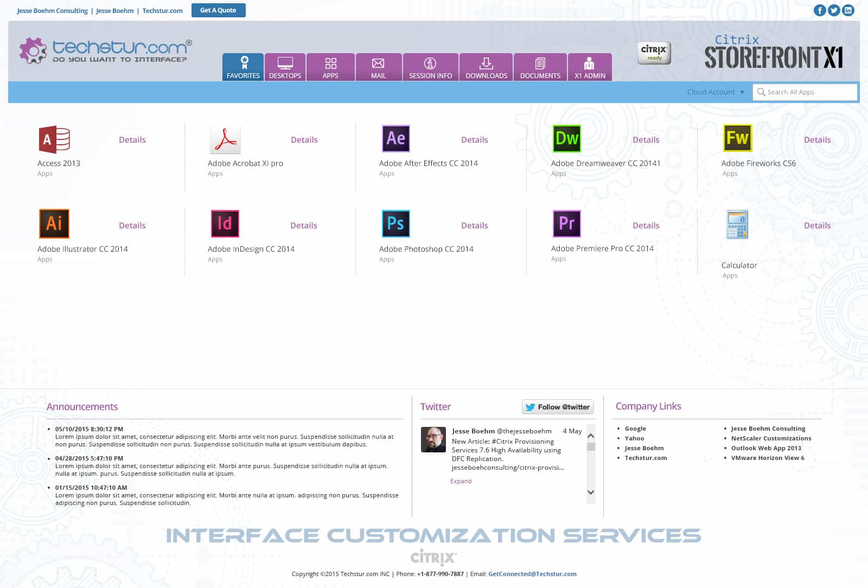Click the @thejesseboehm Twitter handle
This screenshot has width=868, height=588.
tap(524, 431)
